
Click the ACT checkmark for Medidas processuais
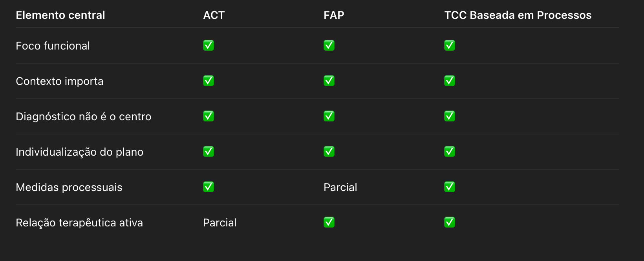tap(209, 187)
